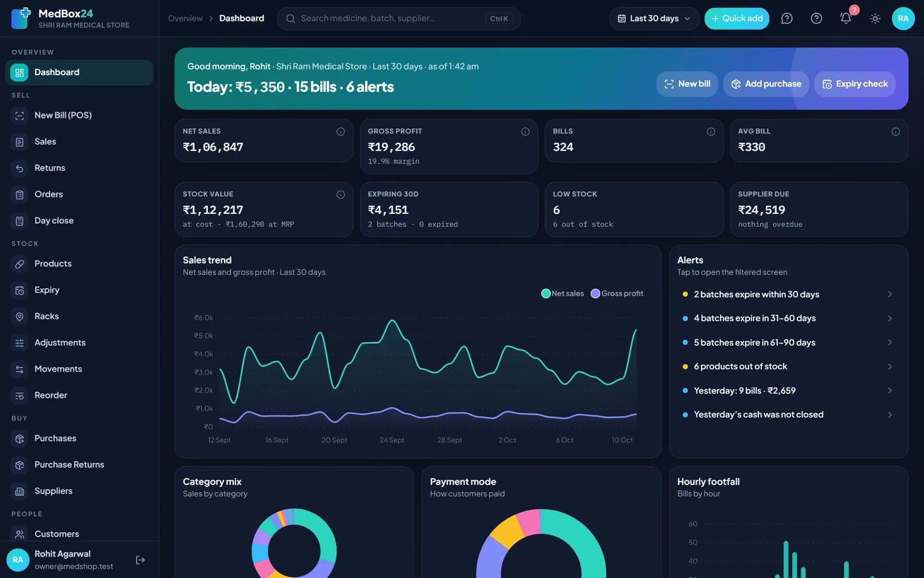The height and width of the screenshot is (578, 924).
Task: Click the Movements swap-arrows icon
Action: pos(19,369)
